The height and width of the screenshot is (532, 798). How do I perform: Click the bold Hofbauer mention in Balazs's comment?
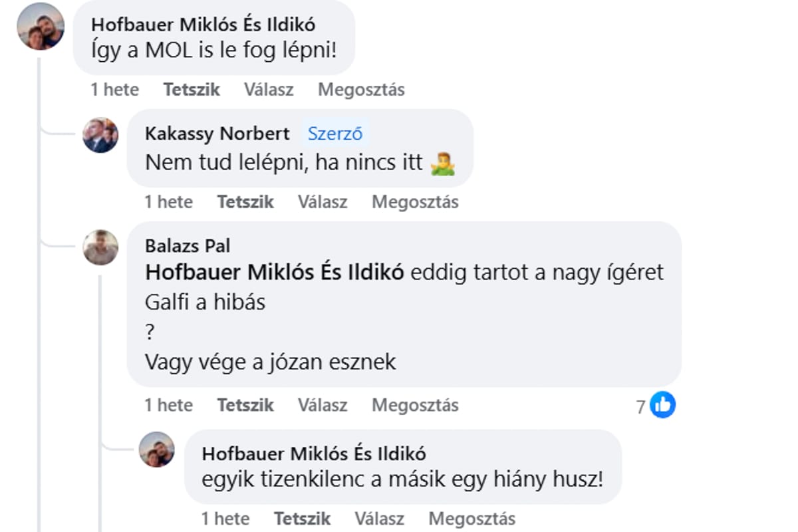[275, 273]
